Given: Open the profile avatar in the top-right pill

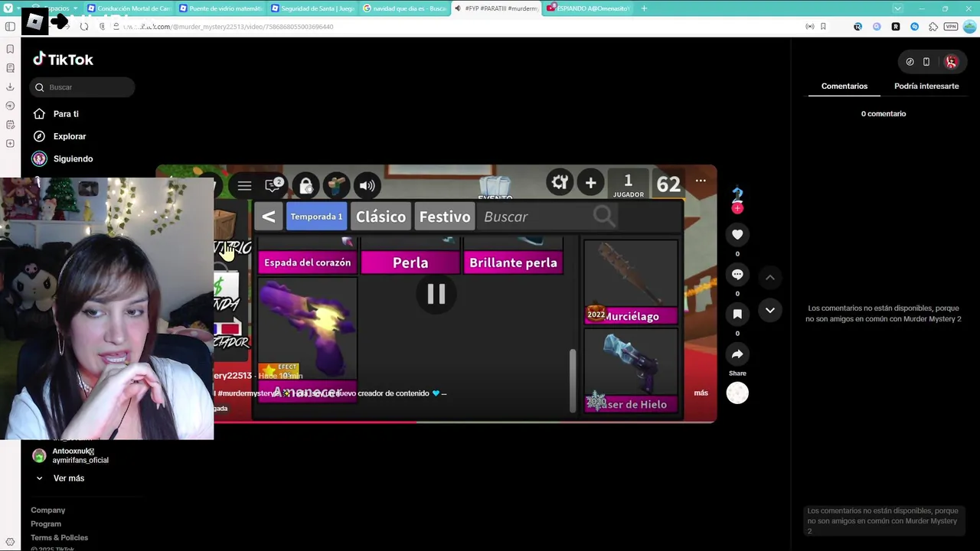Looking at the screenshot, I should [x=951, y=62].
